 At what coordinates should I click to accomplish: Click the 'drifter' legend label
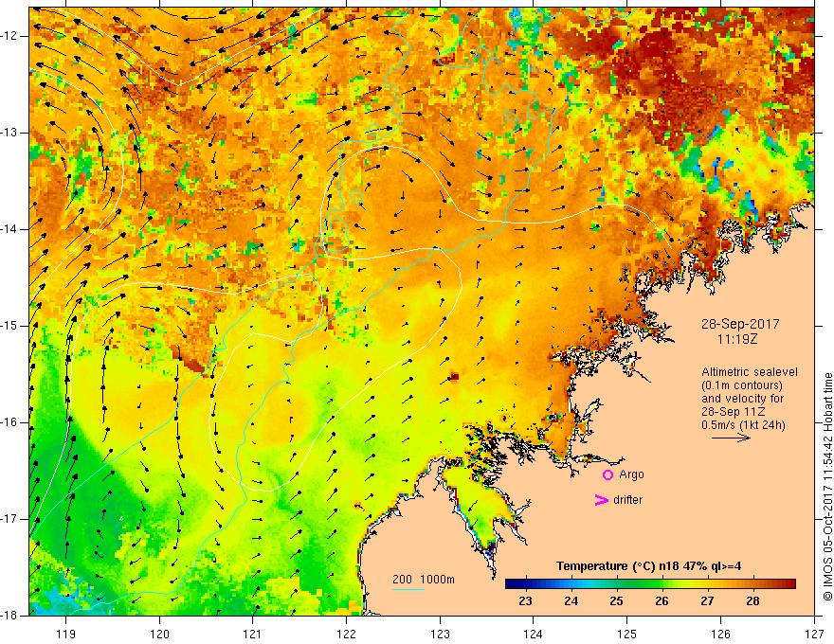click(627, 500)
